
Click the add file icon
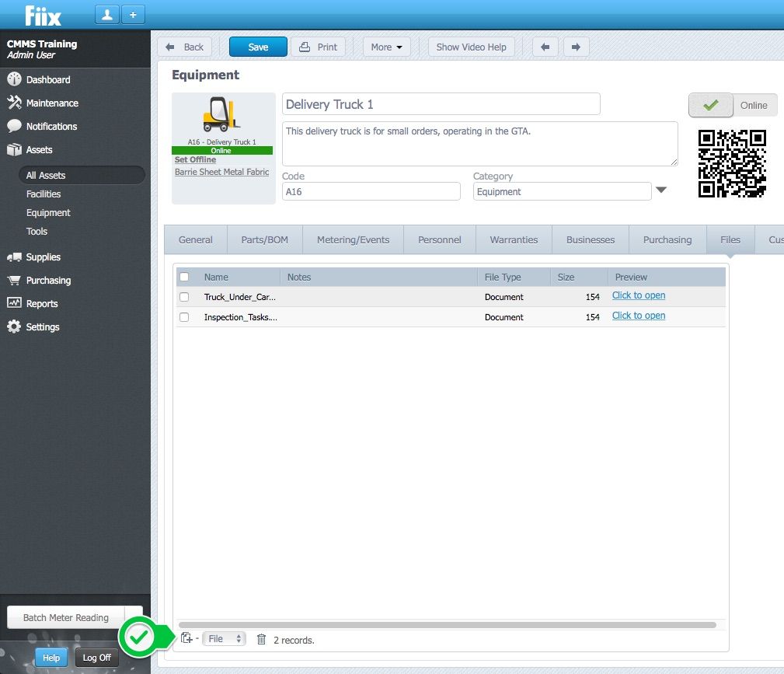coord(186,638)
